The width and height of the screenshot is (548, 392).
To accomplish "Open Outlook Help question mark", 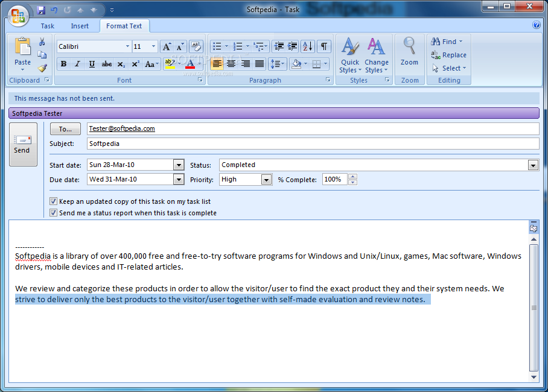I will [x=537, y=25].
